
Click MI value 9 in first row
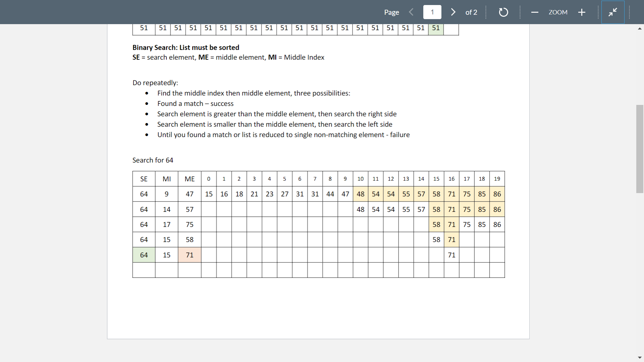(167, 194)
